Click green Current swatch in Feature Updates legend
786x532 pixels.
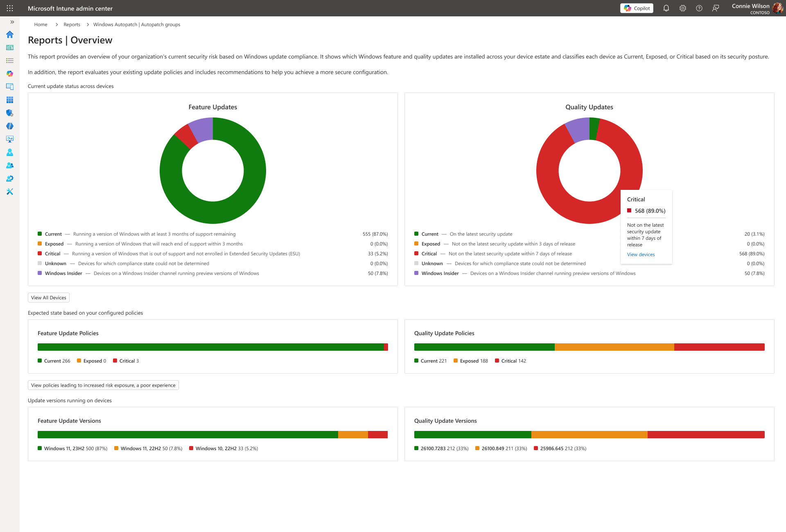click(x=40, y=234)
